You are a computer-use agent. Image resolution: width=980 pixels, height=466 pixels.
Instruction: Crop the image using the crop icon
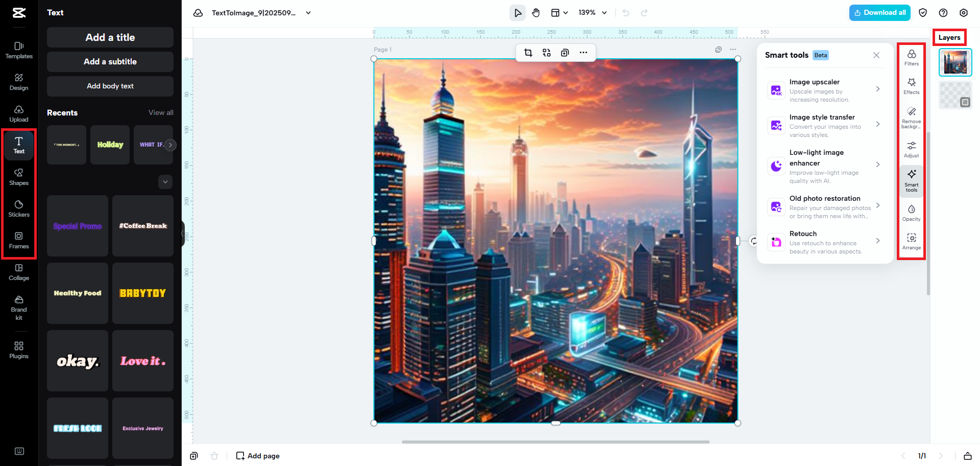pyautogui.click(x=528, y=52)
